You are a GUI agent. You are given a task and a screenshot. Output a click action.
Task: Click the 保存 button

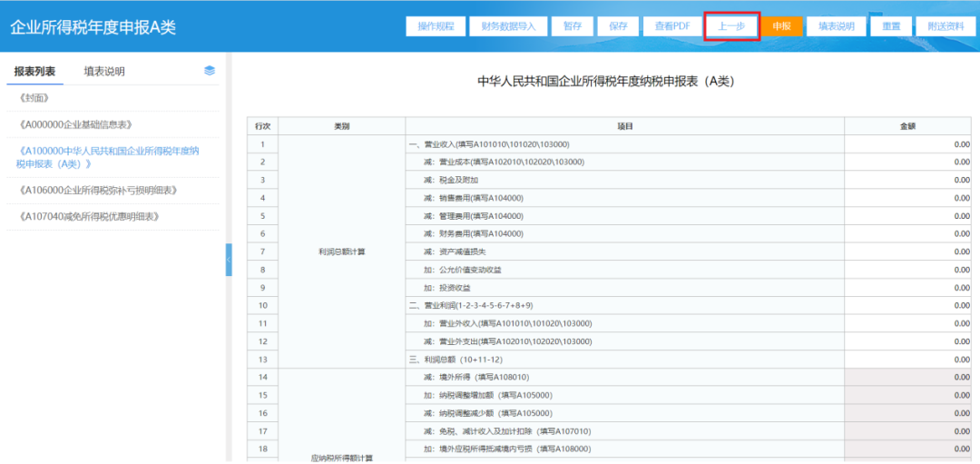click(618, 26)
